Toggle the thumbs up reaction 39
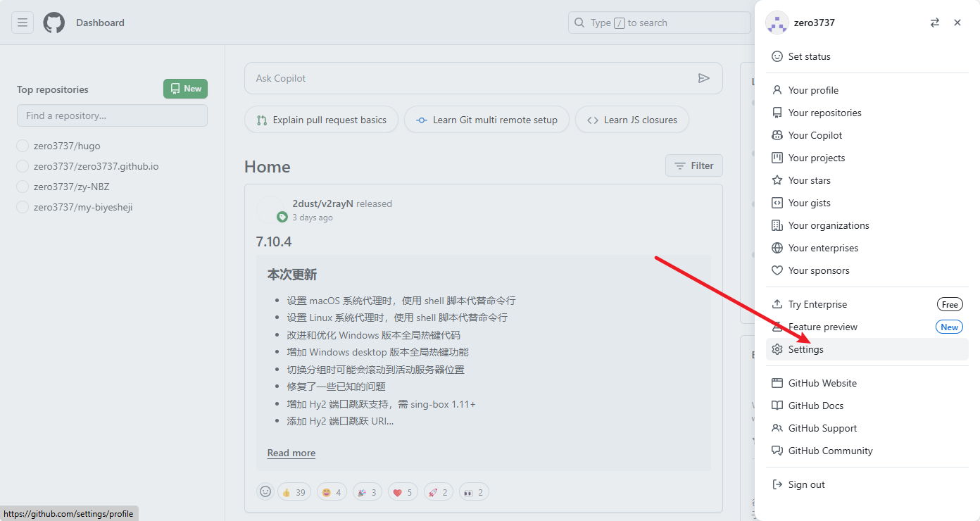The width and height of the screenshot is (980, 521). [294, 492]
